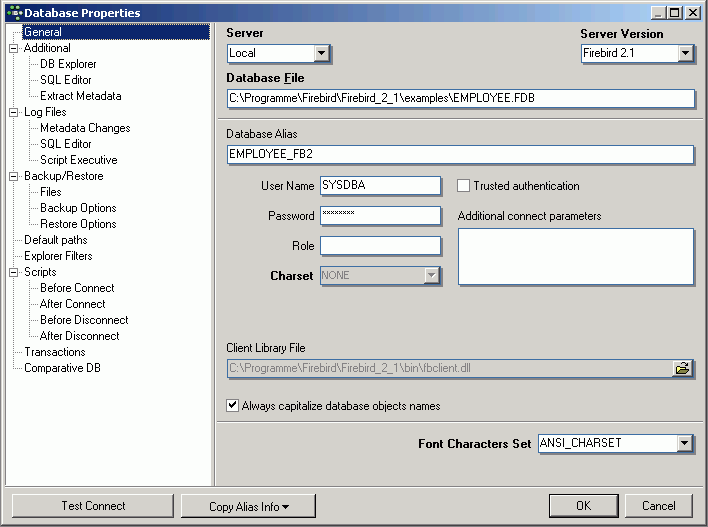Select DB Explorer in the tree
Viewport: 708px width, 527px height.
[68, 64]
